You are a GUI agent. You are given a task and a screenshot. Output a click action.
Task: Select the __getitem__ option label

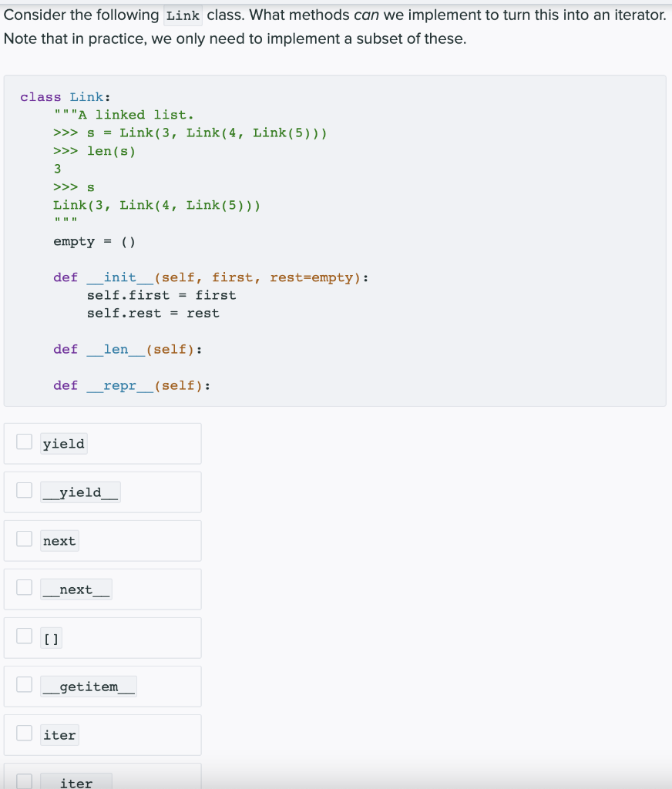tap(89, 686)
